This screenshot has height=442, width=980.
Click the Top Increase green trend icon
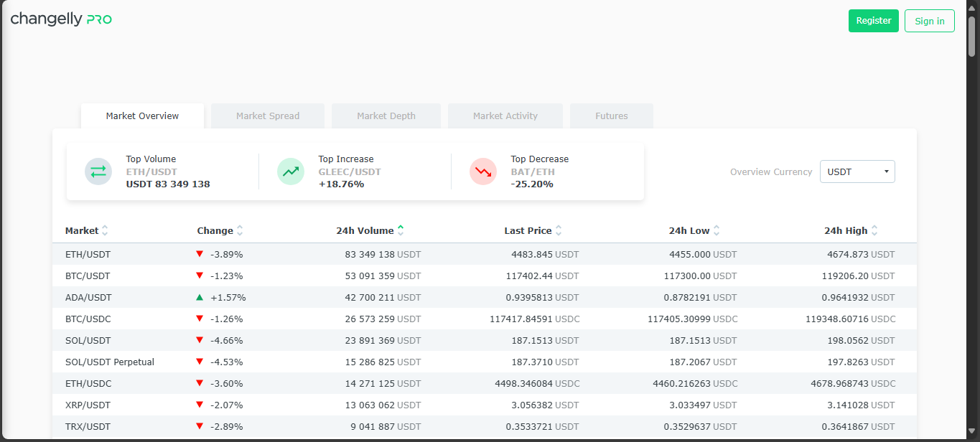[291, 171]
